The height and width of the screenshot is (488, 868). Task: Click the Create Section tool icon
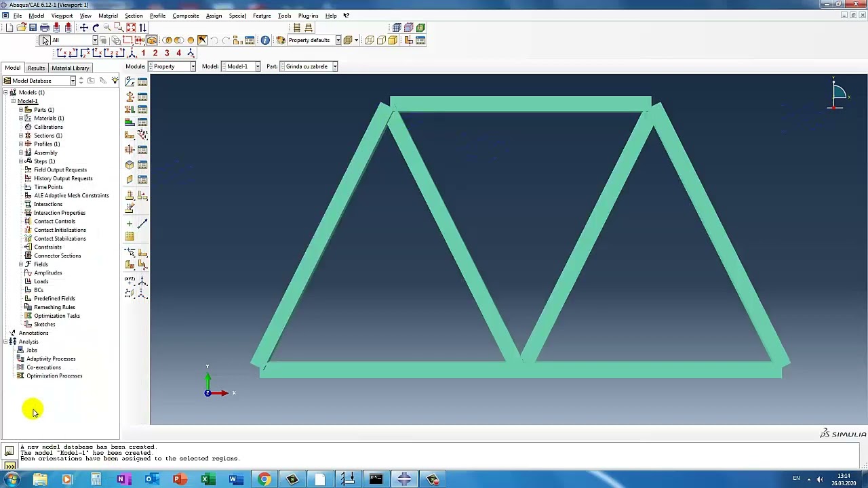130,96
